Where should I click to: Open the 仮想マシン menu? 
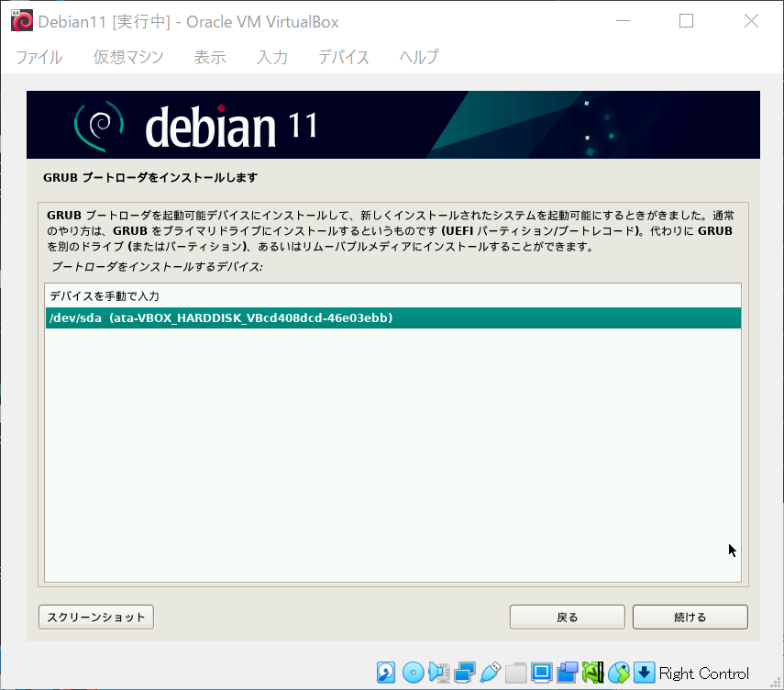128,57
